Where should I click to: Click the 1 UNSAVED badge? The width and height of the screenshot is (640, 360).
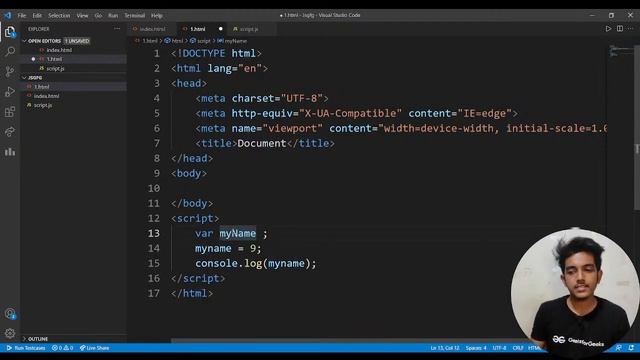(77, 41)
